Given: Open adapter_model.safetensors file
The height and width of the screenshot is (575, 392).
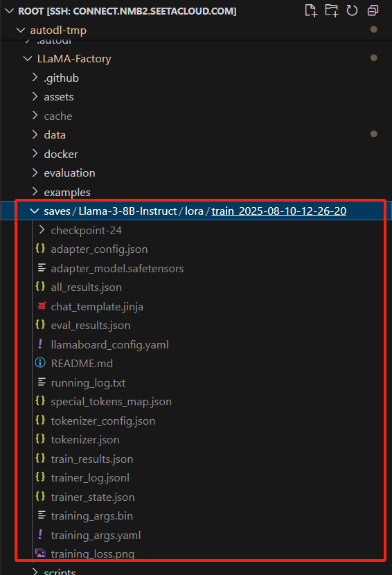Looking at the screenshot, I should pos(117,268).
